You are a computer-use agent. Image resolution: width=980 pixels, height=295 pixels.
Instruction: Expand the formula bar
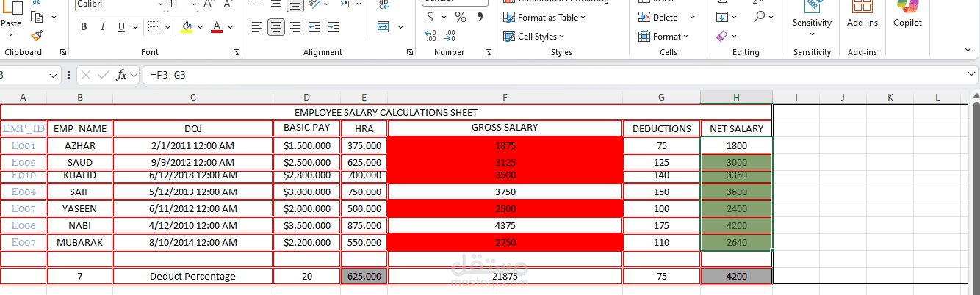(971, 75)
